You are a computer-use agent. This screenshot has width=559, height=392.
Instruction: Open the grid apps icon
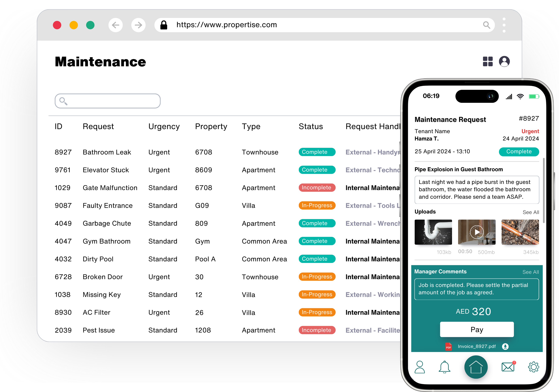pos(488,61)
